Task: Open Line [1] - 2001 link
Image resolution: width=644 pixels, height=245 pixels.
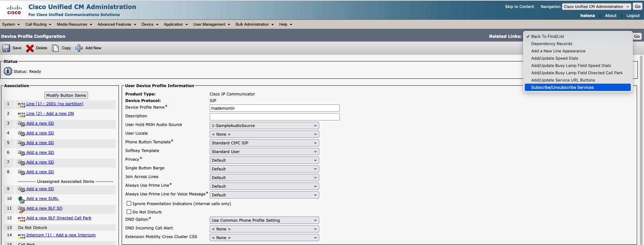Action: point(55,104)
